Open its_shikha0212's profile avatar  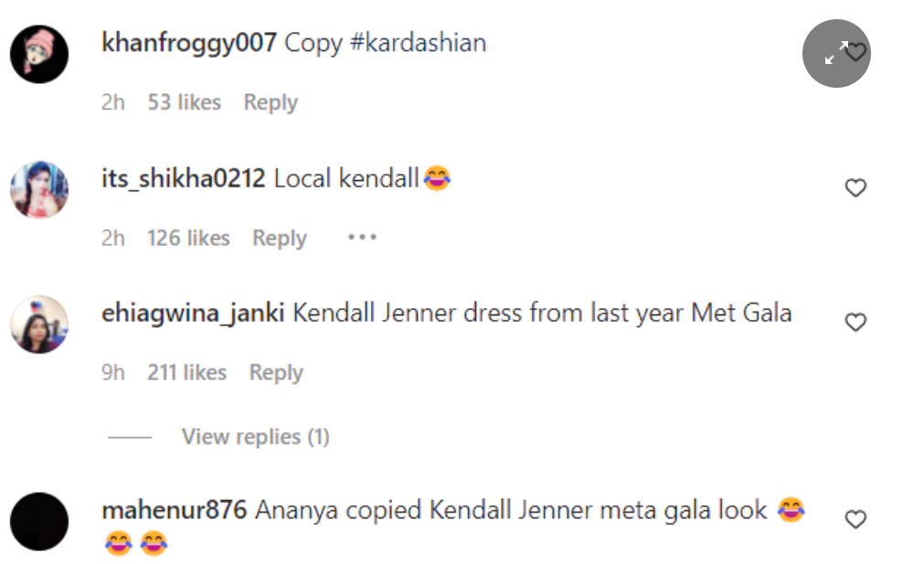coord(39,189)
